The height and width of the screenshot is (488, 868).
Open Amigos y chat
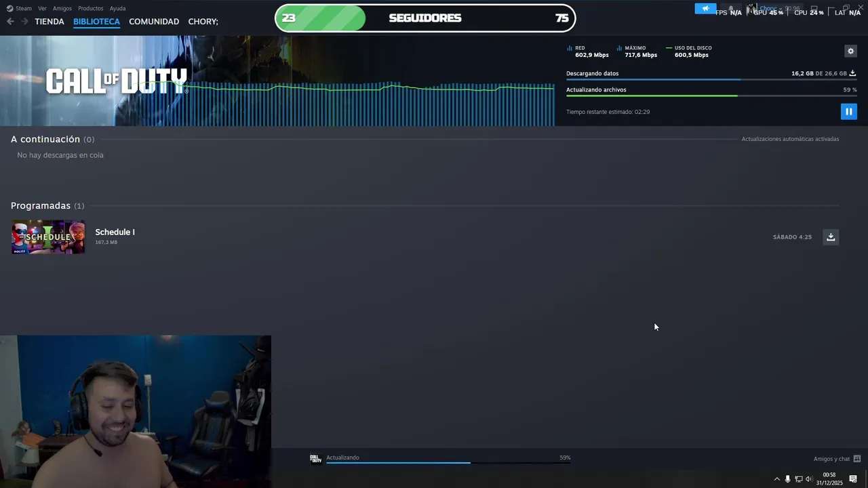(831, 459)
